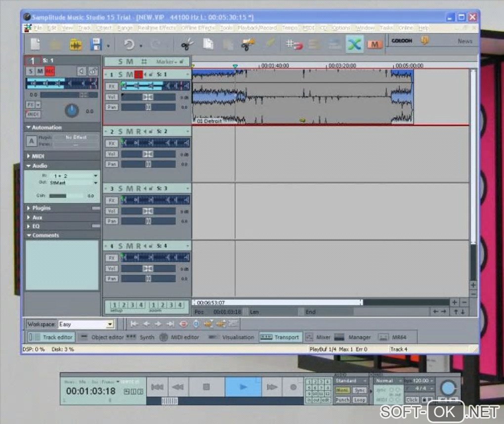Save the project with floppy disk icon
The height and width of the screenshot is (424, 504).
tap(96, 44)
